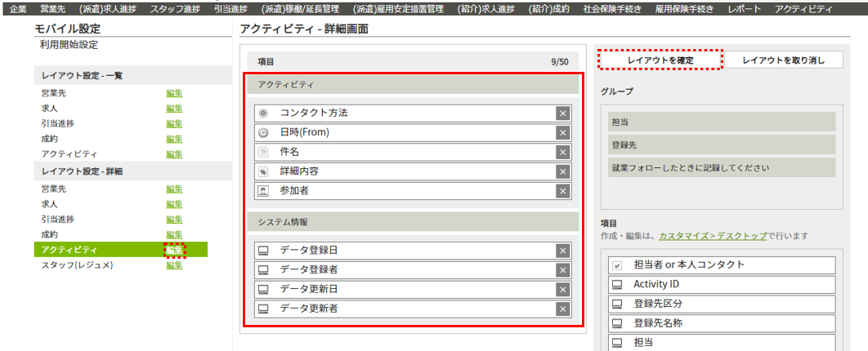Click monitor icon beside データ登録日
This screenshot has height=351, width=868.
[263, 251]
